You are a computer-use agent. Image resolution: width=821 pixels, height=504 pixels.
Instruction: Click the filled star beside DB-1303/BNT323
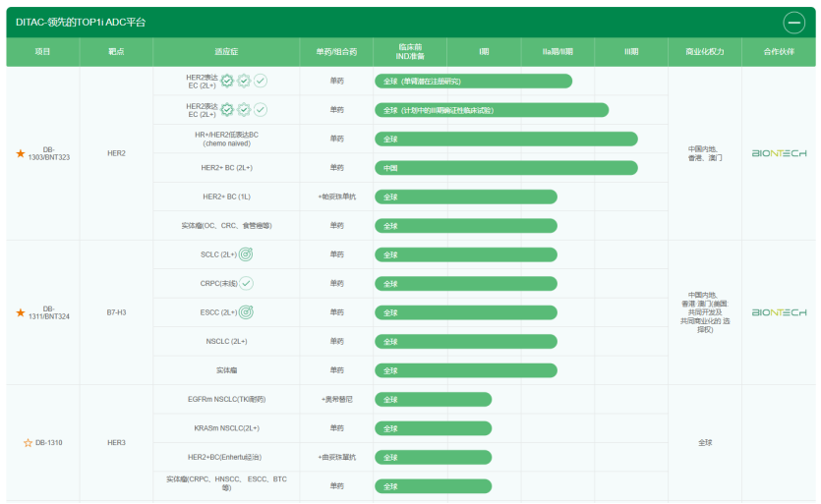pyautogui.click(x=21, y=153)
